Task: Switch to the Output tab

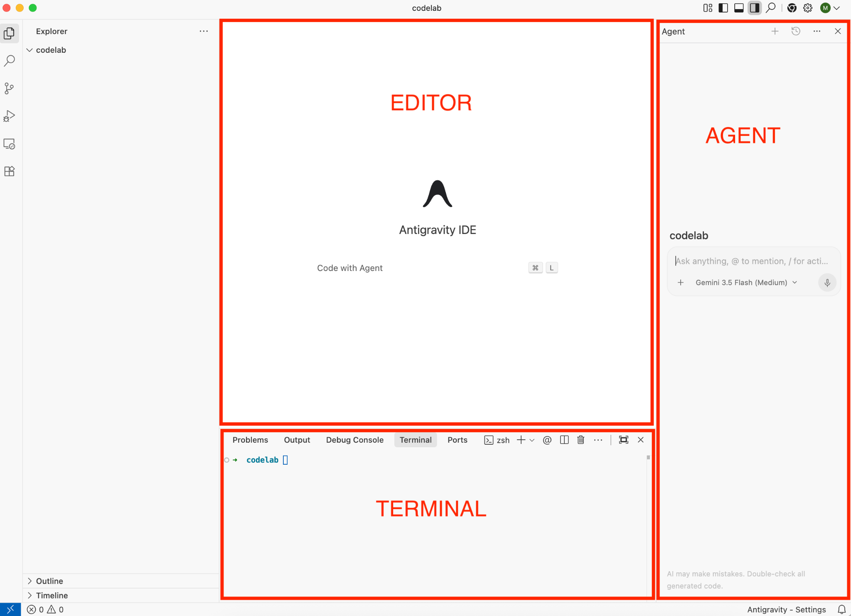Action: pyautogui.click(x=297, y=440)
